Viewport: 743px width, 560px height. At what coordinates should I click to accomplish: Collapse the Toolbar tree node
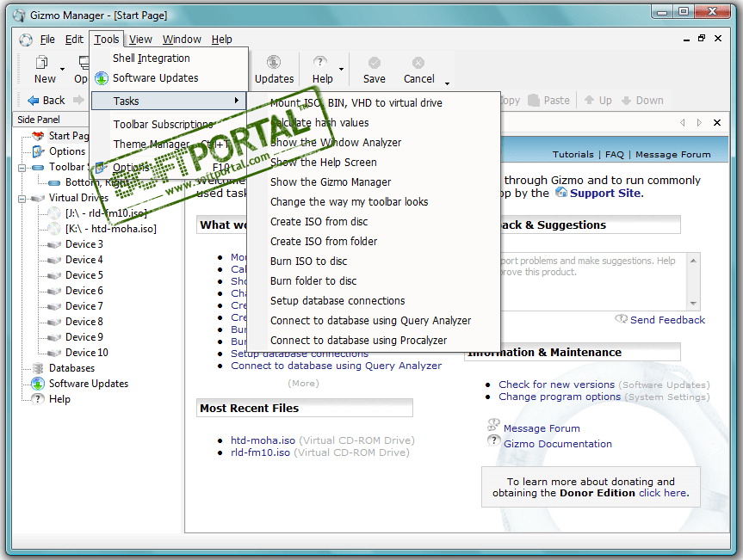point(22,168)
